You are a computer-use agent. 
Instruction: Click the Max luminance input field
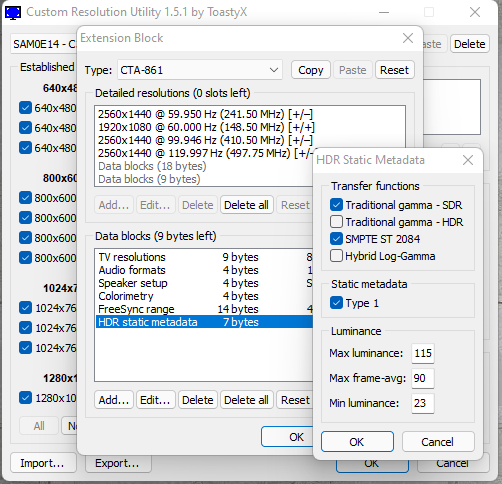[x=423, y=353]
